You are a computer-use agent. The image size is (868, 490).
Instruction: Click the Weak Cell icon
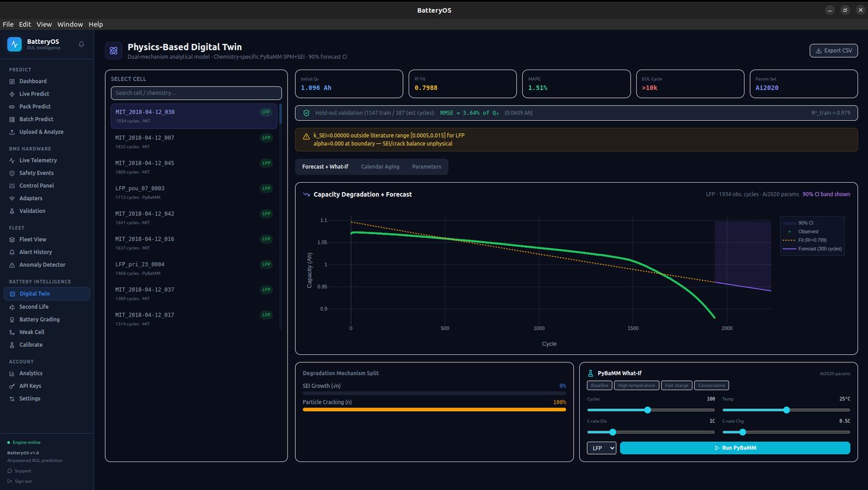pos(12,332)
